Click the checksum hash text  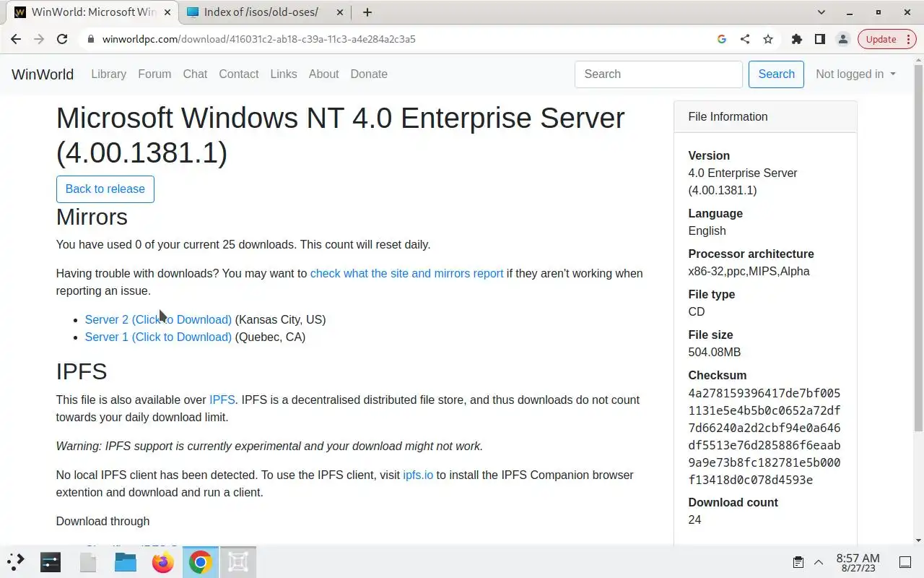point(764,436)
